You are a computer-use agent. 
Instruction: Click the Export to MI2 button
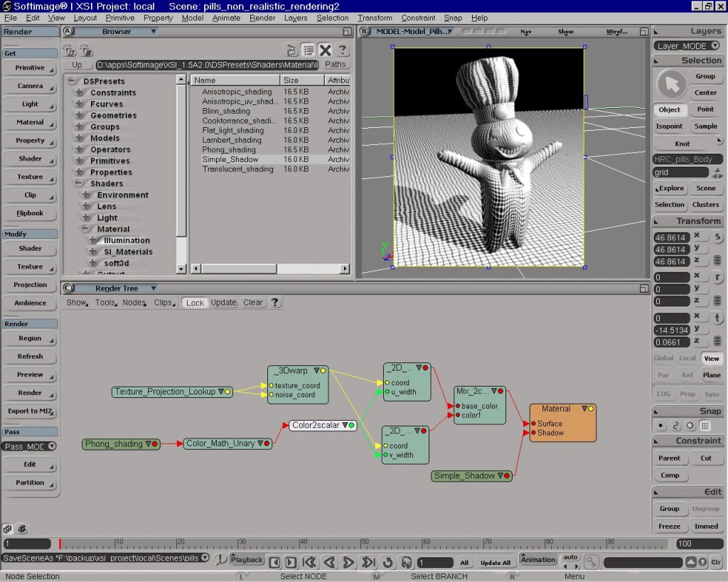click(31, 411)
